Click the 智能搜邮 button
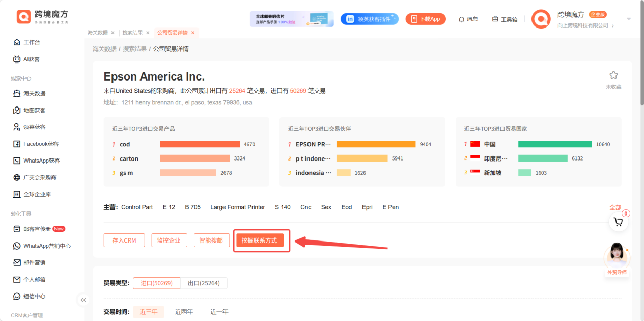The image size is (644, 321). tap(212, 240)
